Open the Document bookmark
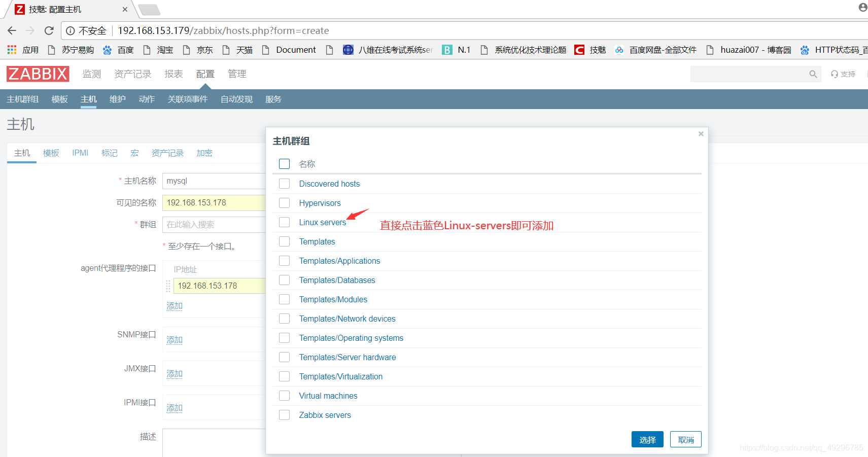 coord(289,50)
